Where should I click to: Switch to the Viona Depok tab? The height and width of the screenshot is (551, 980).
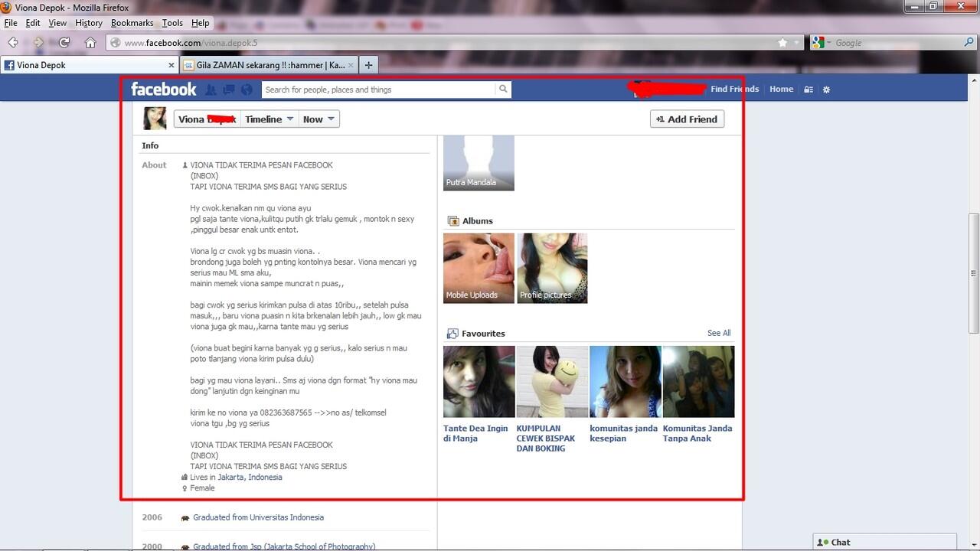pos(90,65)
